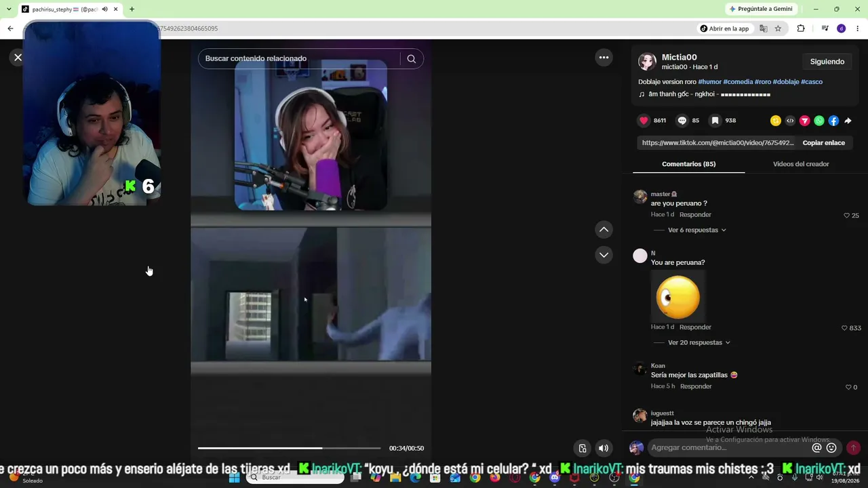This screenshot has height=488, width=868.
Task: Translate the page with translate icon
Action: click(x=764, y=28)
